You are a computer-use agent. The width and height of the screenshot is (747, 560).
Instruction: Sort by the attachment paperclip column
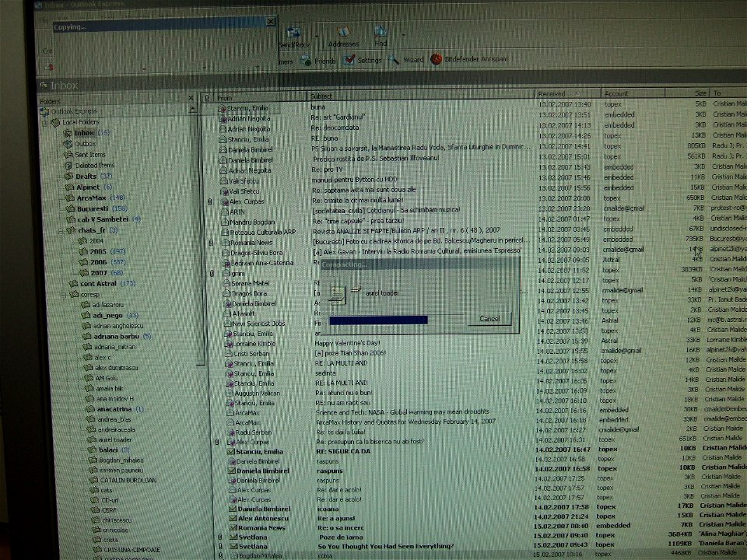coord(206,98)
